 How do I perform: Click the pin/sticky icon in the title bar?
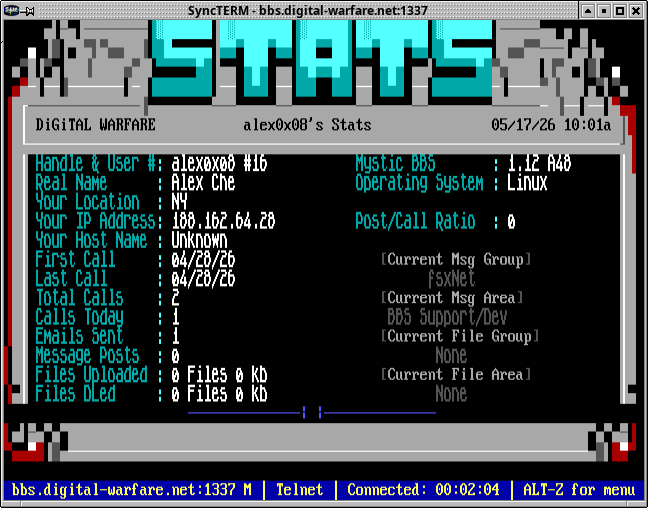[x=29, y=11]
